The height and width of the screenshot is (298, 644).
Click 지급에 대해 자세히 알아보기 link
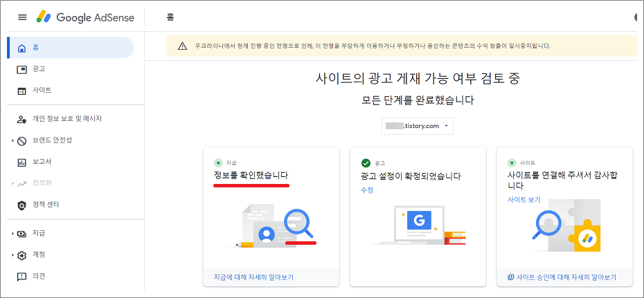pos(254,277)
